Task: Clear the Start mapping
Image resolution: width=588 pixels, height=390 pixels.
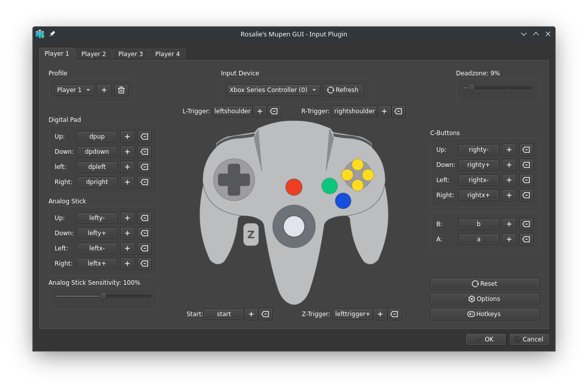Action: tap(265, 314)
